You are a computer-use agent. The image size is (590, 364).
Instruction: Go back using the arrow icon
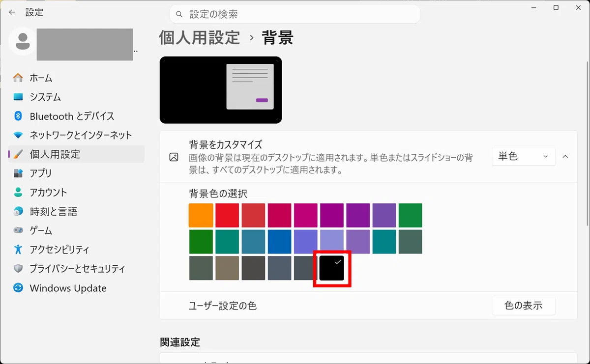coord(12,12)
